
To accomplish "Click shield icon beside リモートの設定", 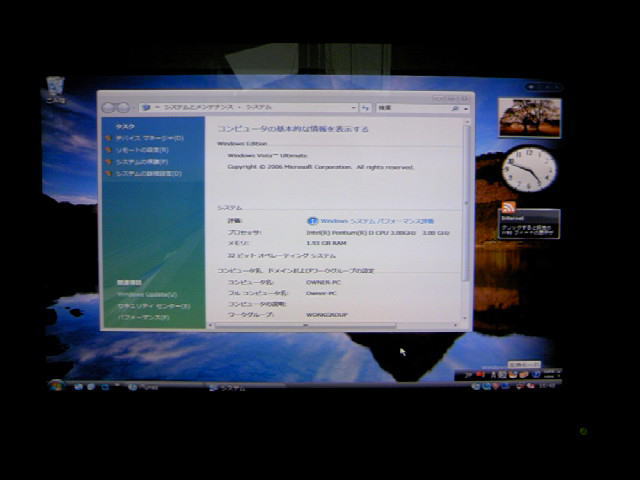I will point(108,150).
